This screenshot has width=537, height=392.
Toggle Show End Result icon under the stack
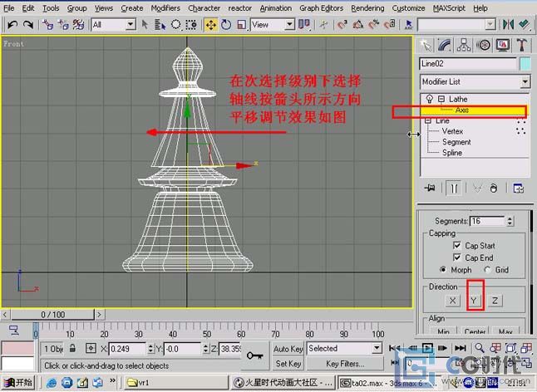click(454, 189)
